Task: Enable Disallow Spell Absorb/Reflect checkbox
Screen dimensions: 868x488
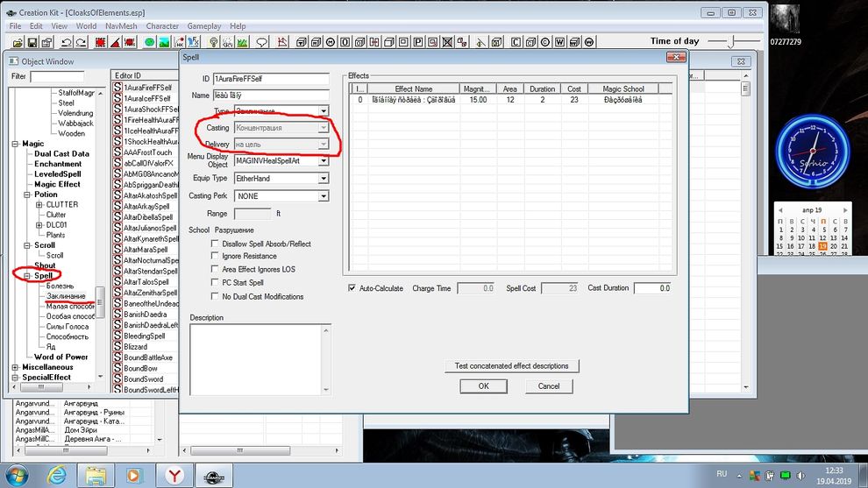Action: point(216,244)
